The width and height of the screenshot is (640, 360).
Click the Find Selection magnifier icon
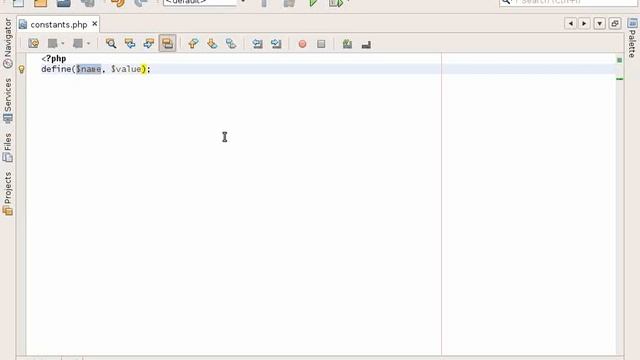111,43
